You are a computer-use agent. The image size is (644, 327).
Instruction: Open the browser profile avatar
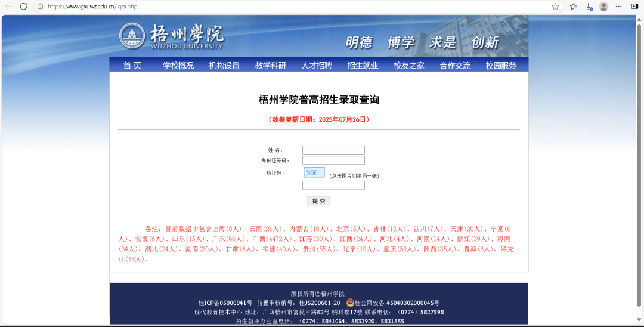tap(603, 6)
